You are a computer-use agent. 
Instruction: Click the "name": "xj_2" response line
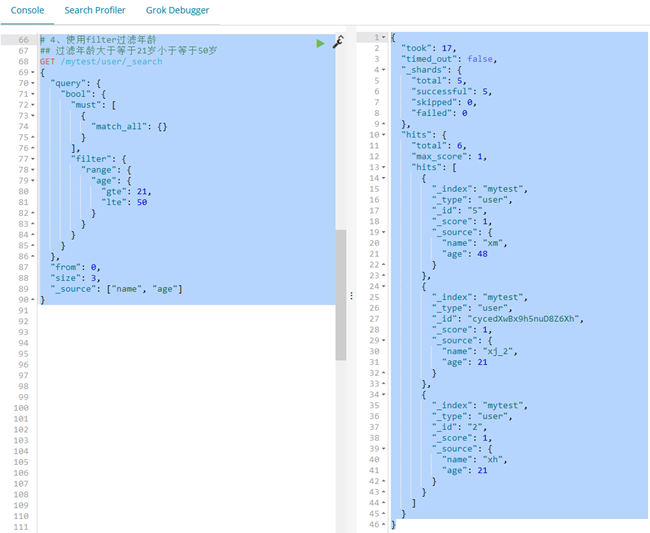(x=480, y=351)
